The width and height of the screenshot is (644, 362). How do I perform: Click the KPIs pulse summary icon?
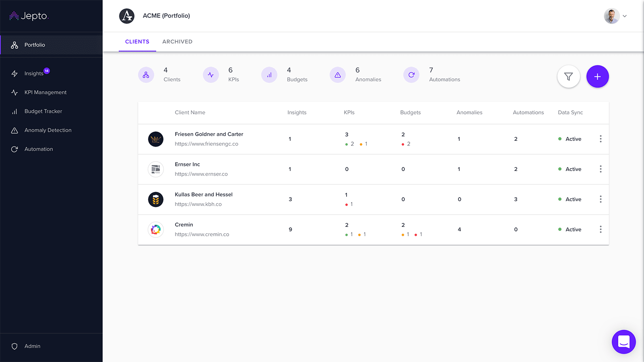coord(211,75)
